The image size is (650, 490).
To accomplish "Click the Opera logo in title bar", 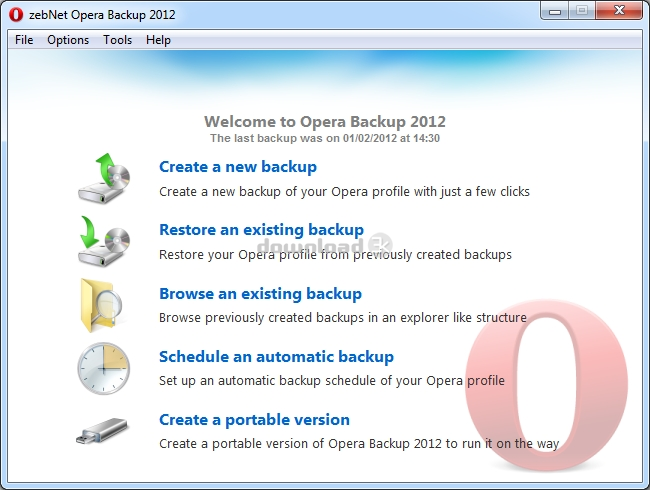I will 16,15.
